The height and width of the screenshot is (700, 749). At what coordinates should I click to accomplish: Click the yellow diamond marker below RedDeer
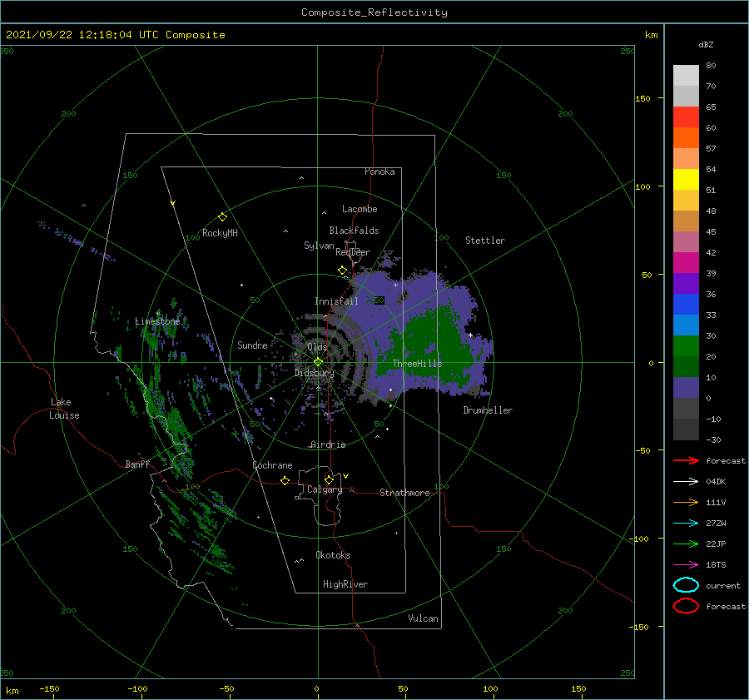coord(342,271)
